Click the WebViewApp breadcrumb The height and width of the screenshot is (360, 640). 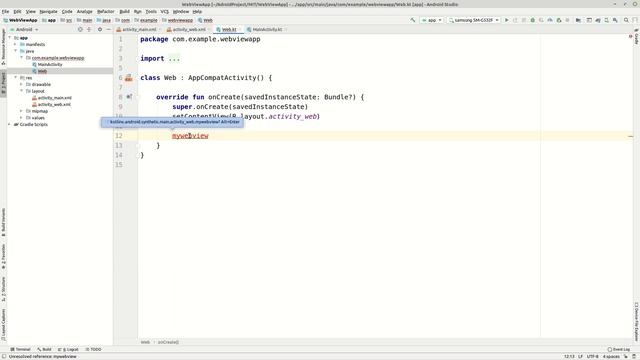(20, 20)
